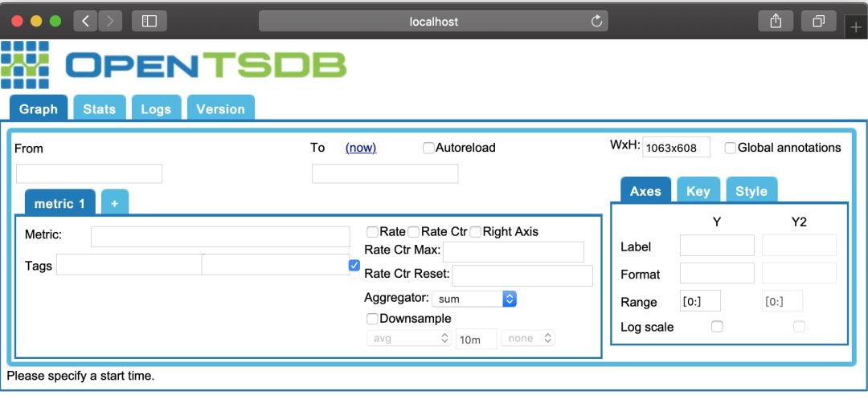Image resolution: width=868 pixels, height=399 pixels.
Task: Click the Rate Ctr Reset field
Action: pyautogui.click(x=522, y=275)
